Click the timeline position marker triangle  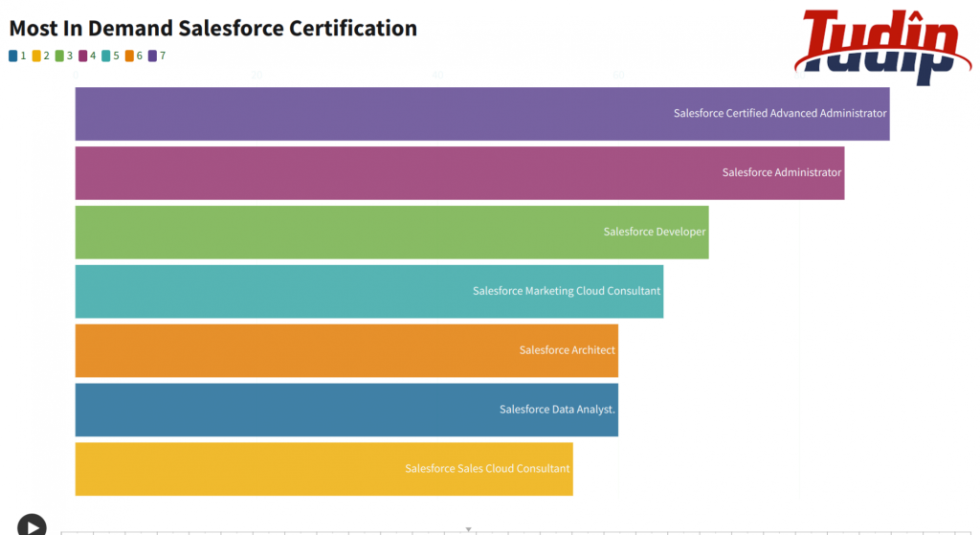(468, 529)
